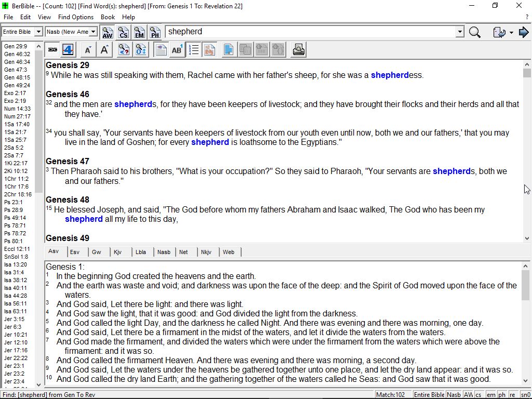Click the search range icon with blue bracket

(141, 50)
